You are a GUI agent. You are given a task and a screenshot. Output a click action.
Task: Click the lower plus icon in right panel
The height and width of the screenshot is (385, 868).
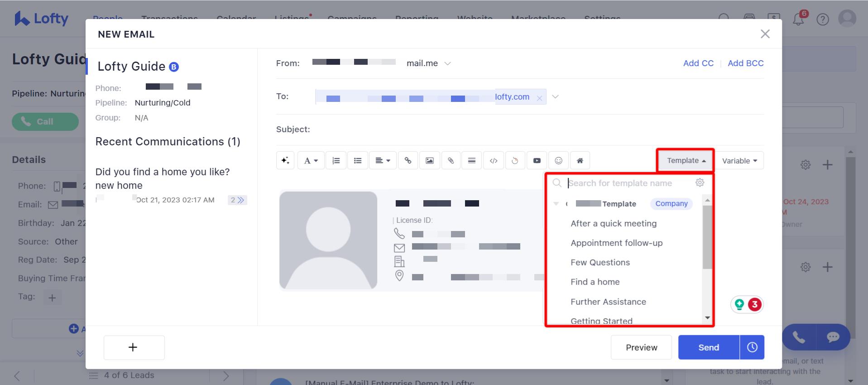[828, 267]
